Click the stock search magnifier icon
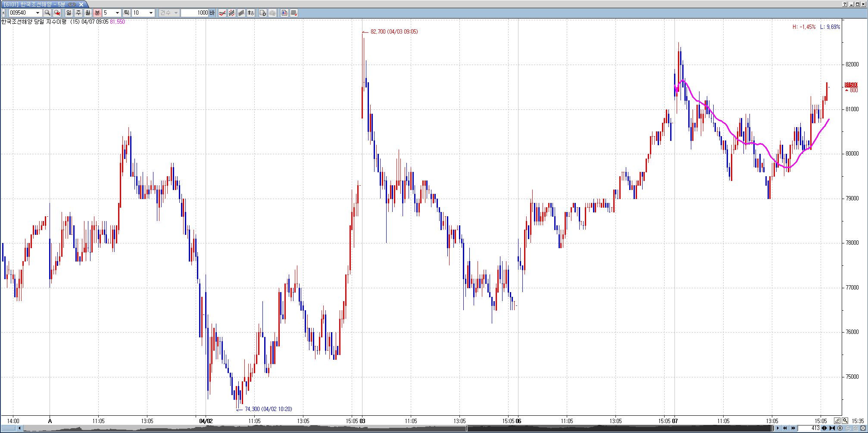The height and width of the screenshot is (433, 868). pyautogui.click(x=47, y=13)
